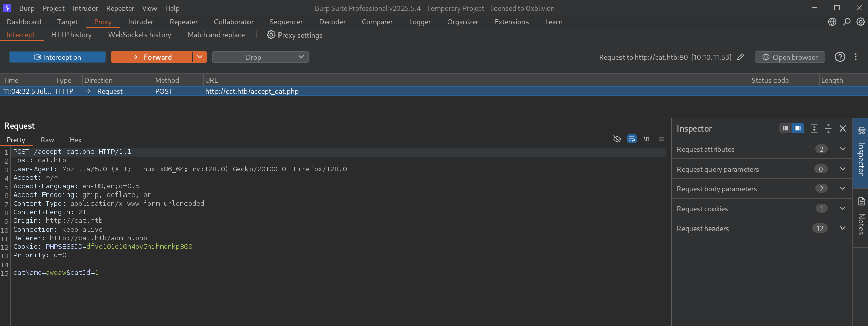Open the View menu
The height and width of the screenshot is (326, 868).
(149, 8)
